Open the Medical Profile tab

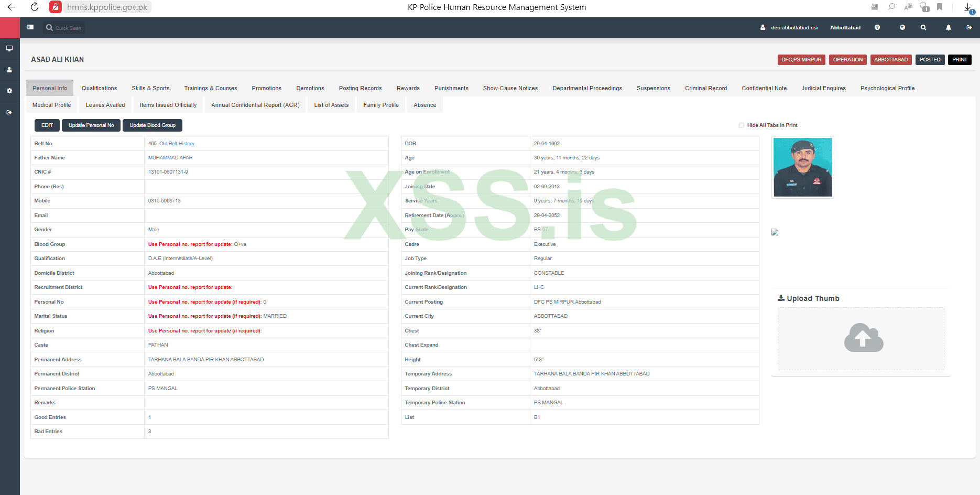[52, 105]
